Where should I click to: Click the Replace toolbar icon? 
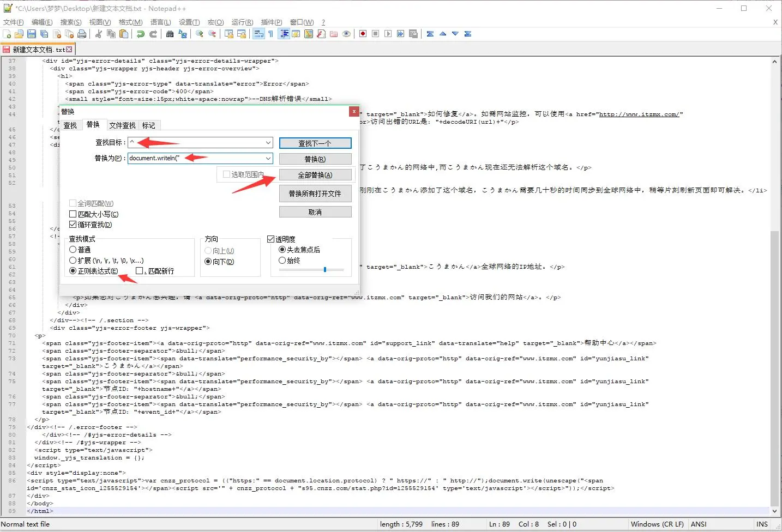183,34
